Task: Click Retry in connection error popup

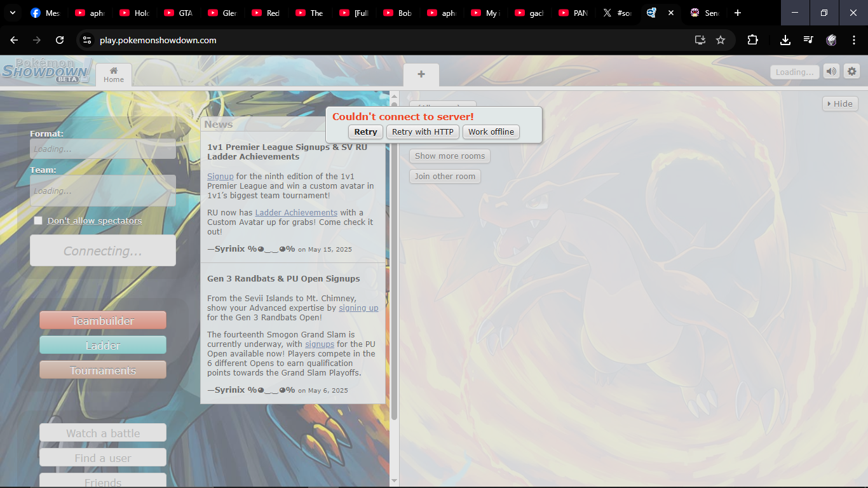Action: (365, 132)
